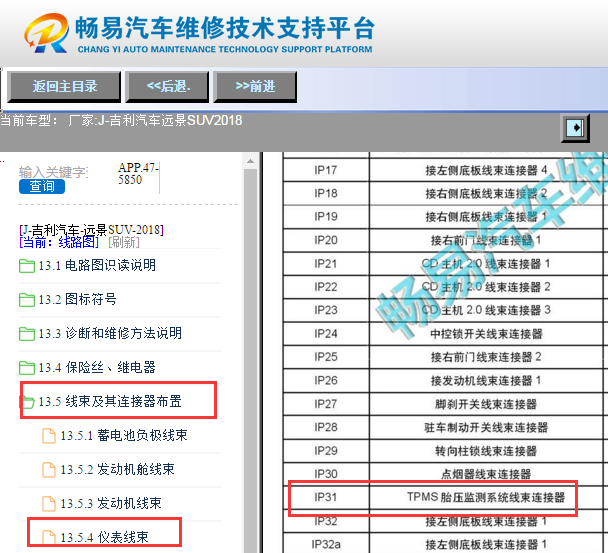The image size is (608, 553).
Task: Click the IP31 table cell
Action: [326, 497]
